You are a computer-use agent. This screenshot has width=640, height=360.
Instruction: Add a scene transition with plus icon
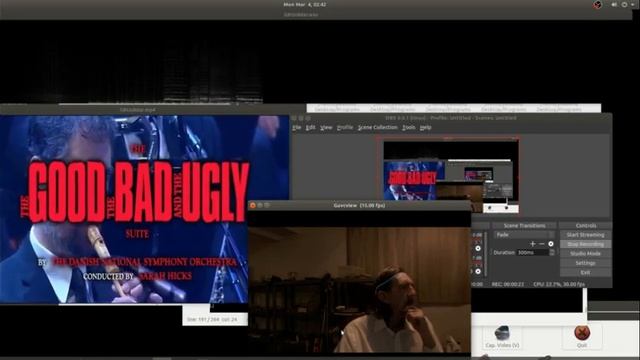(533, 244)
